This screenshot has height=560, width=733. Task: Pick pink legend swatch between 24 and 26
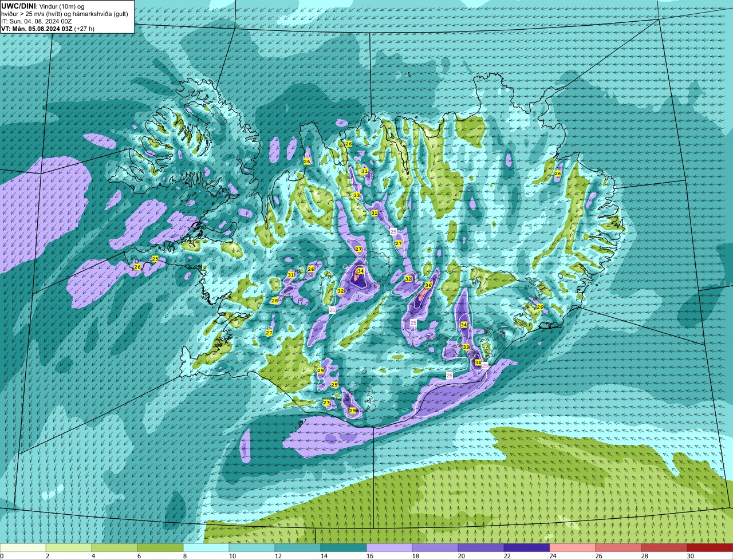point(573,548)
